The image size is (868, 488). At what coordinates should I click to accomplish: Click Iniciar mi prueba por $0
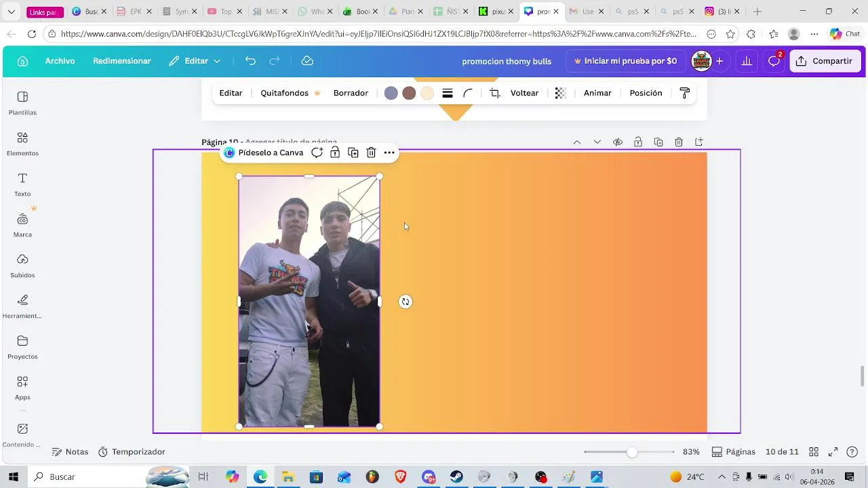click(x=625, y=61)
